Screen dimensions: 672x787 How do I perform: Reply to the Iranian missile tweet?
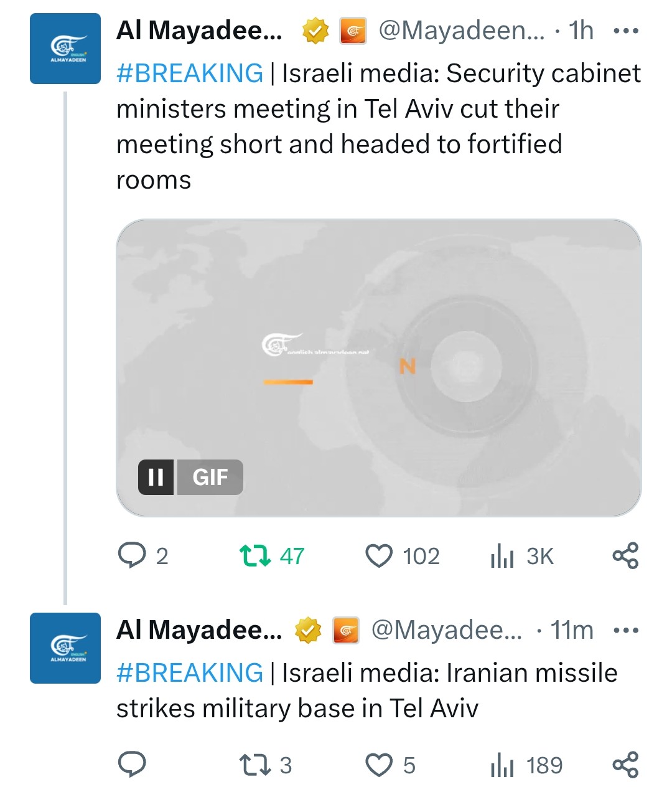pos(132,765)
